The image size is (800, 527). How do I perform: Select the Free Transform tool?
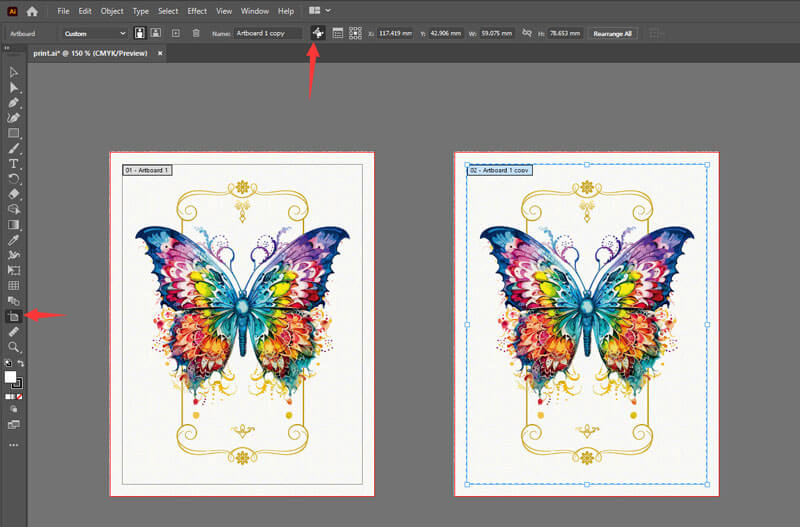14,270
